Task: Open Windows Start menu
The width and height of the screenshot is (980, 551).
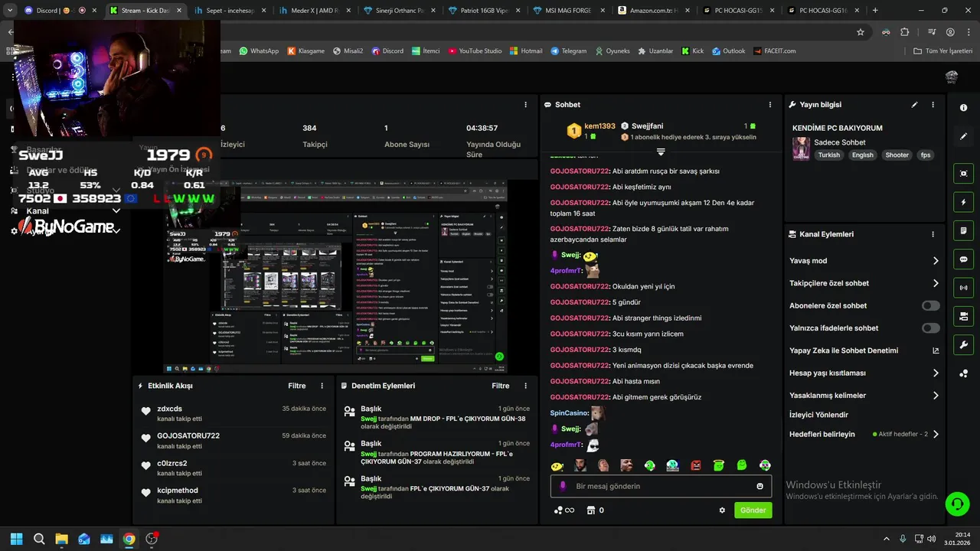Action: click(x=16, y=539)
